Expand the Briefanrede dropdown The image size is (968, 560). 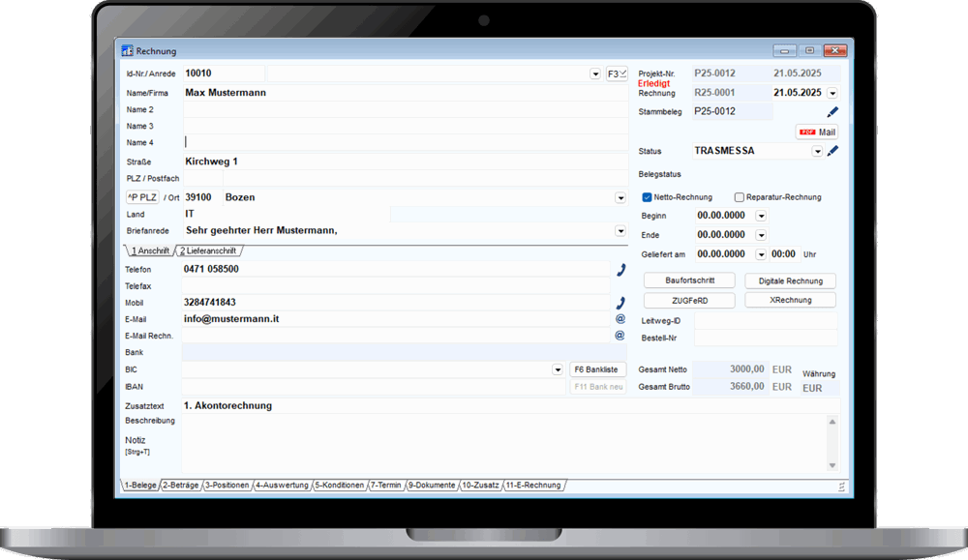[x=620, y=231]
